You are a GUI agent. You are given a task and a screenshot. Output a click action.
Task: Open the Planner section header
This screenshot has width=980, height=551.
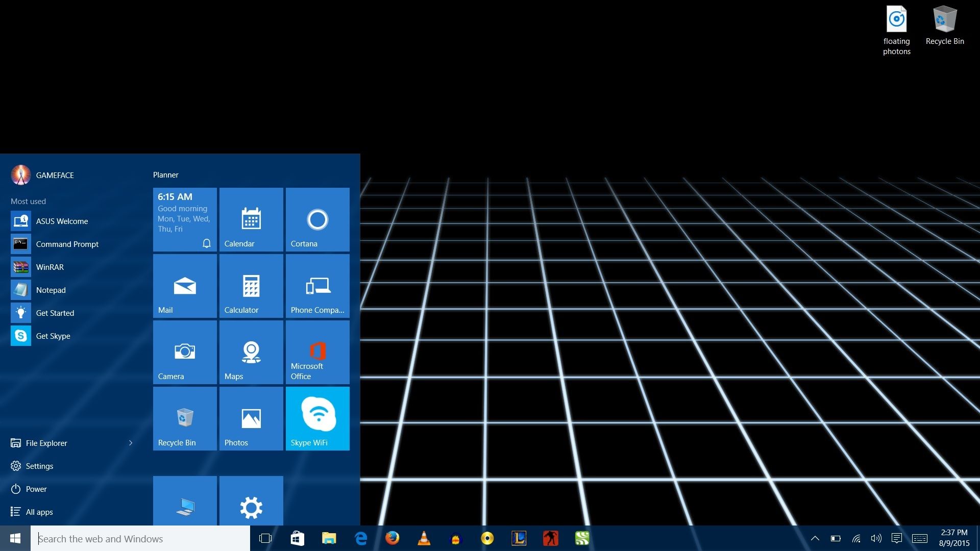(166, 174)
